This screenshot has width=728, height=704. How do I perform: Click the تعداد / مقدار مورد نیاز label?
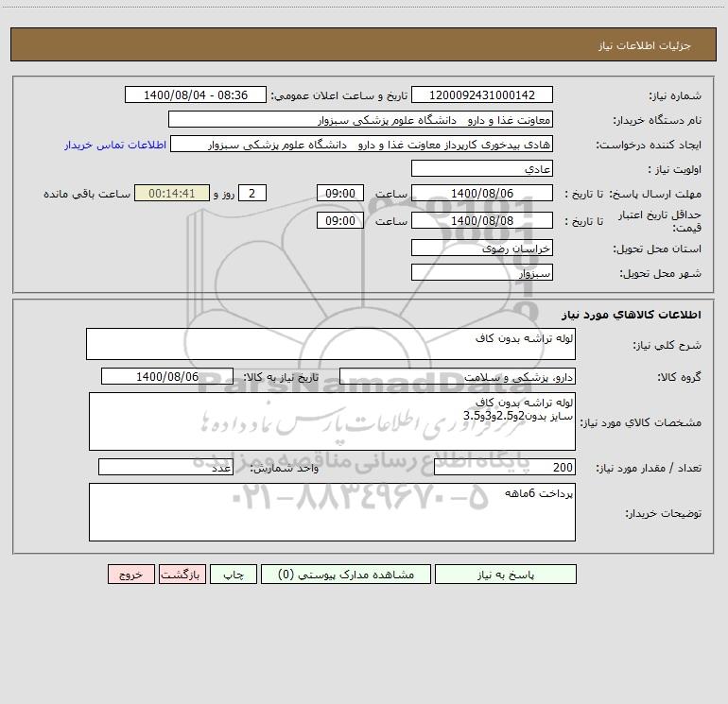(x=649, y=469)
